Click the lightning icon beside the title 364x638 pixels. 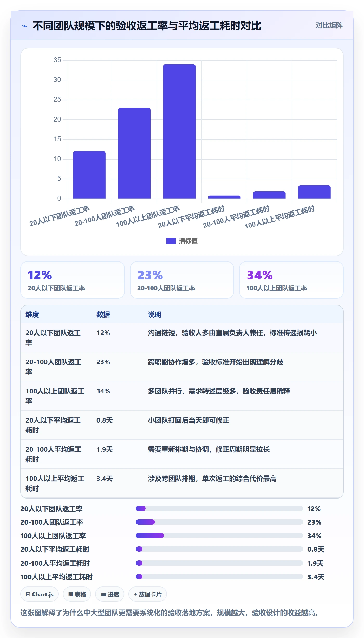[25, 26]
